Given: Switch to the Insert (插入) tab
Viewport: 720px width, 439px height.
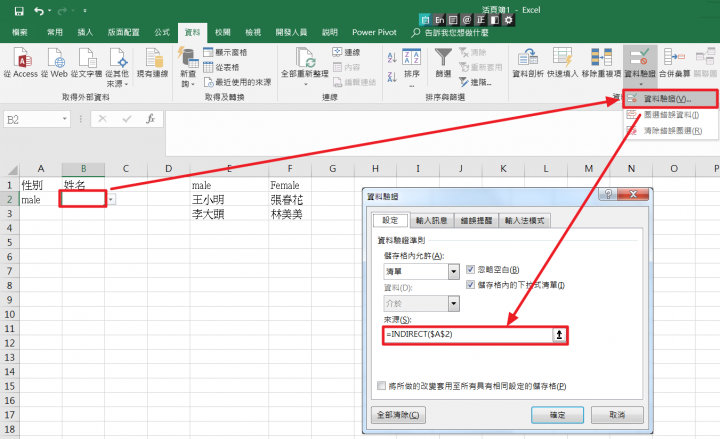Looking at the screenshot, I should 85,32.
